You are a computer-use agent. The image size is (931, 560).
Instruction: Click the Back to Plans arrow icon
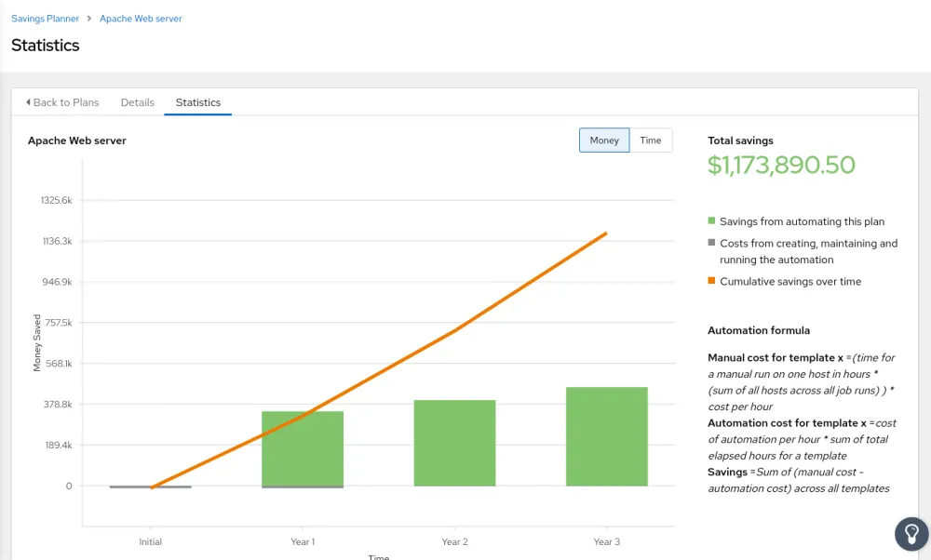tap(28, 102)
